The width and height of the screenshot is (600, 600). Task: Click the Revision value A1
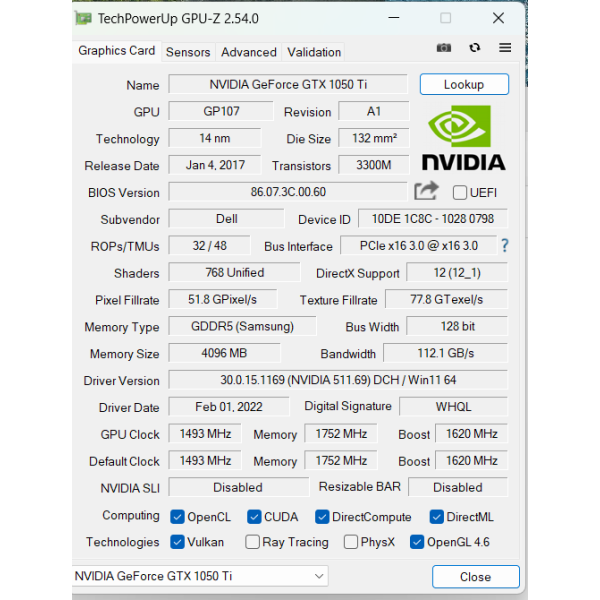coord(373,111)
